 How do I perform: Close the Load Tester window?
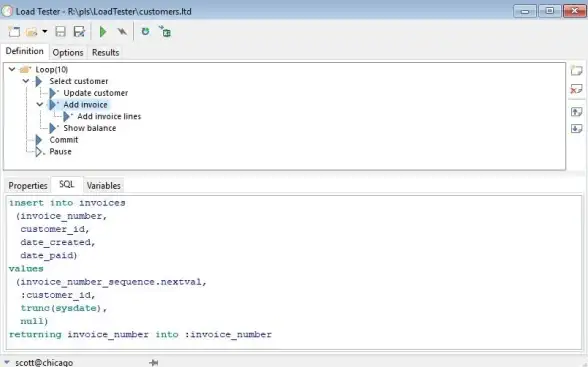[574, 11]
